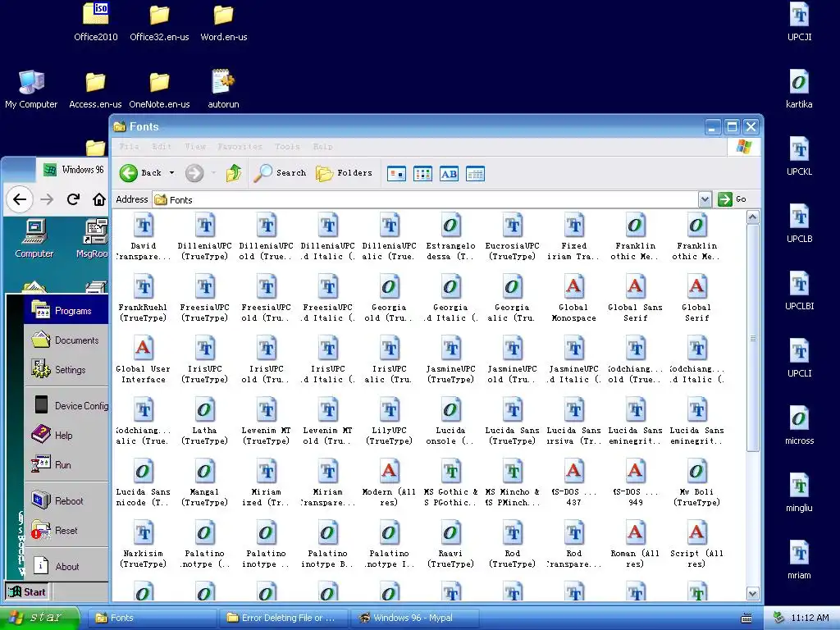Click the Fonts window vertical scrollbar thumb
This screenshot has height=630, width=840.
753,338
